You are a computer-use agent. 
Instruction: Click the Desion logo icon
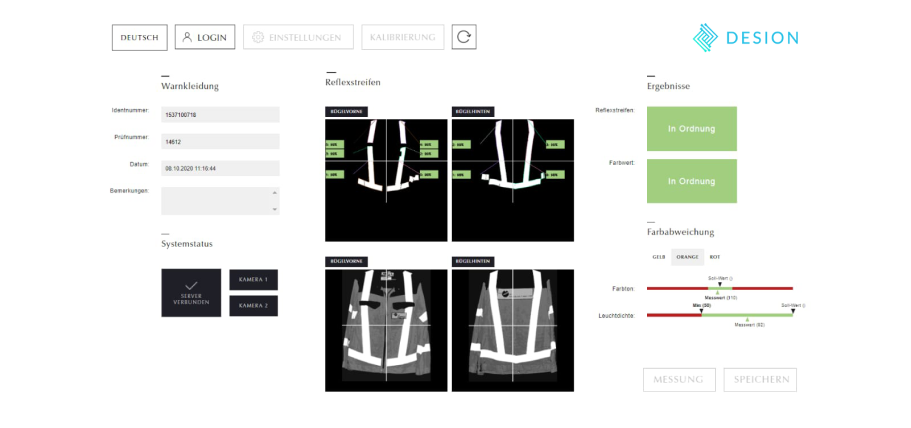707,38
